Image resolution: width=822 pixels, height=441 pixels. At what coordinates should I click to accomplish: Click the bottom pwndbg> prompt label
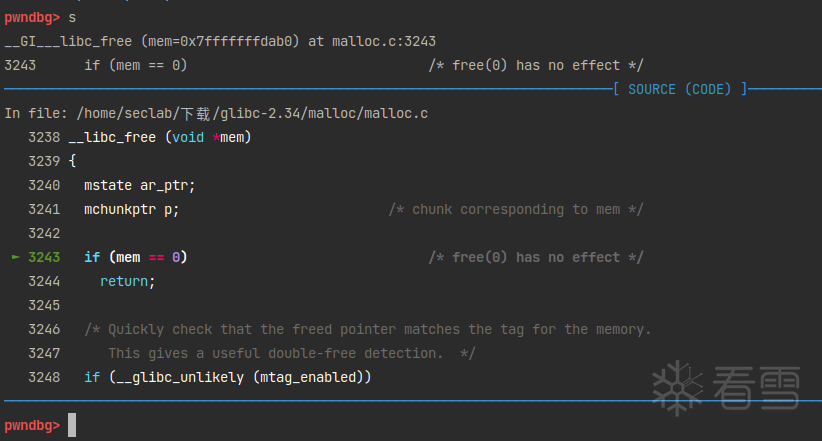tap(32, 425)
